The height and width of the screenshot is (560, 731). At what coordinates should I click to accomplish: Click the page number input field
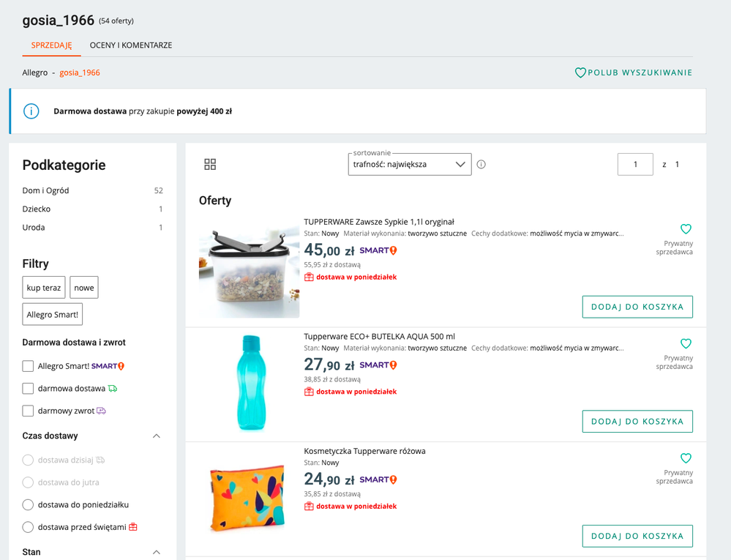tap(635, 164)
